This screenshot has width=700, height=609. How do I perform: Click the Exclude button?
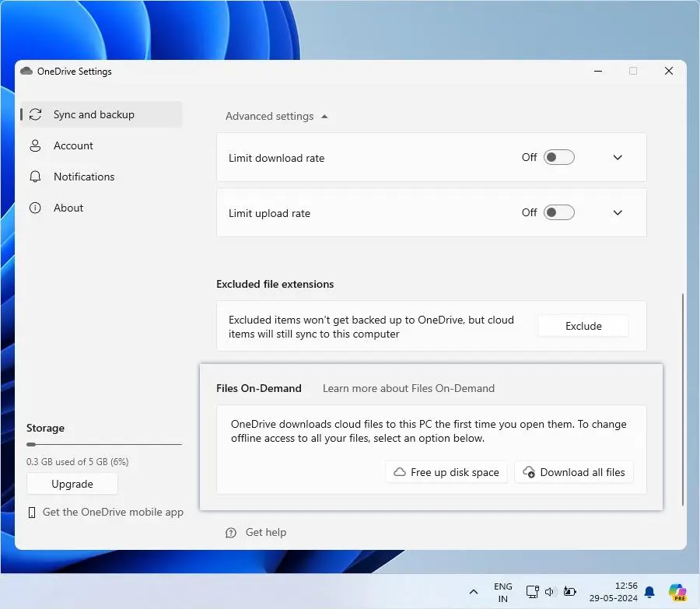pos(583,326)
